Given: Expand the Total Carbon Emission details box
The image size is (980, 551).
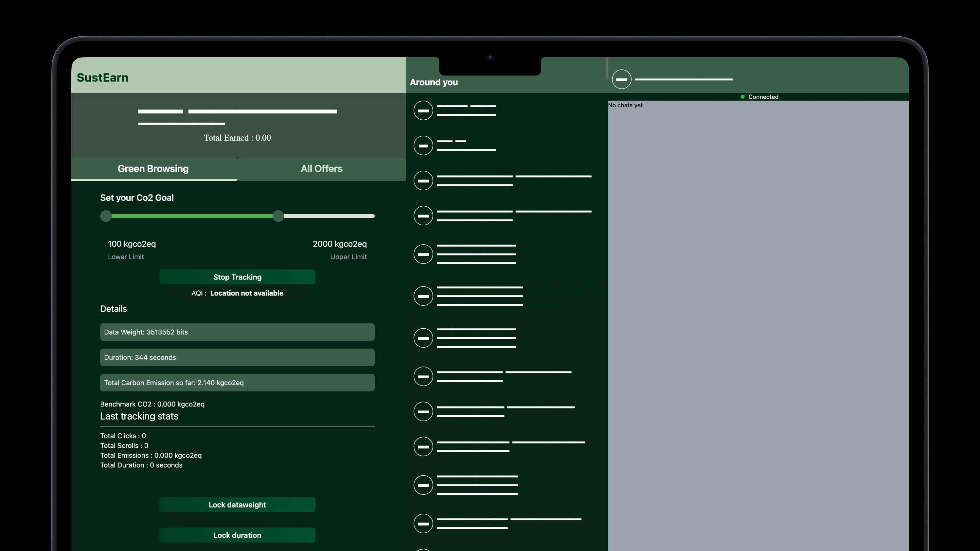Looking at the screenshot, I should 237,383.
